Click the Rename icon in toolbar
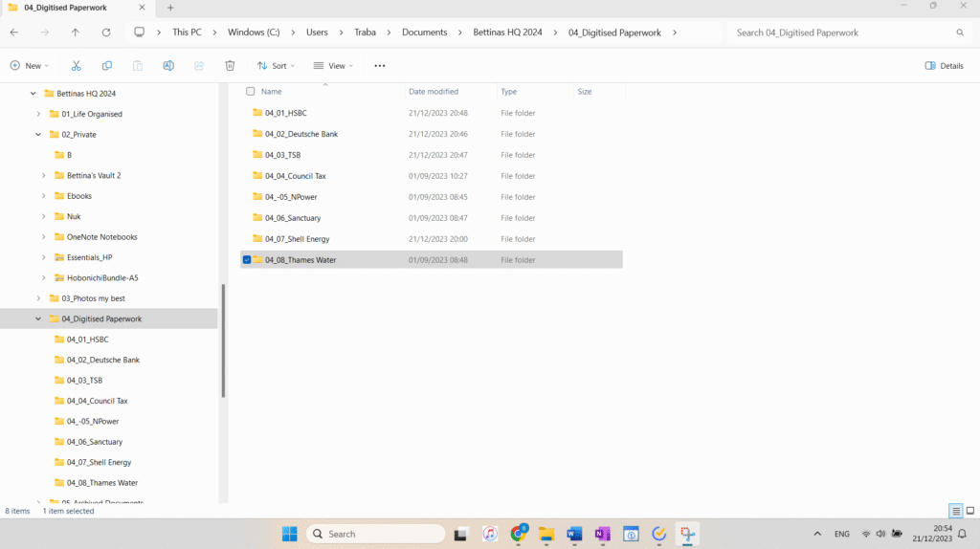This screenshot has width=980, height=549. click(168, 66)
